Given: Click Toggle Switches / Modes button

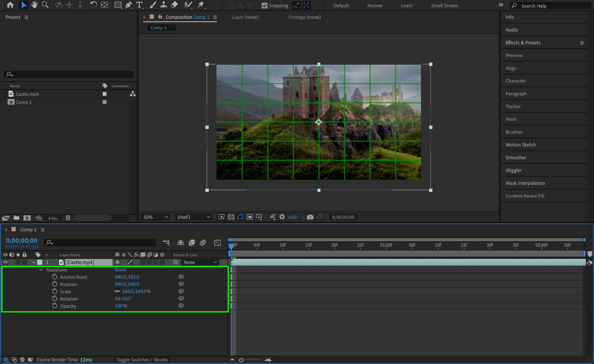Looking at the screenshot, I should pos(142,360).
